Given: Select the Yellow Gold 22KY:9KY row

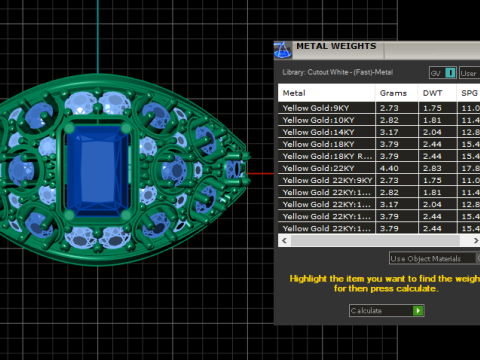Looking at the screenshot, I should click(x=379, y=180).
